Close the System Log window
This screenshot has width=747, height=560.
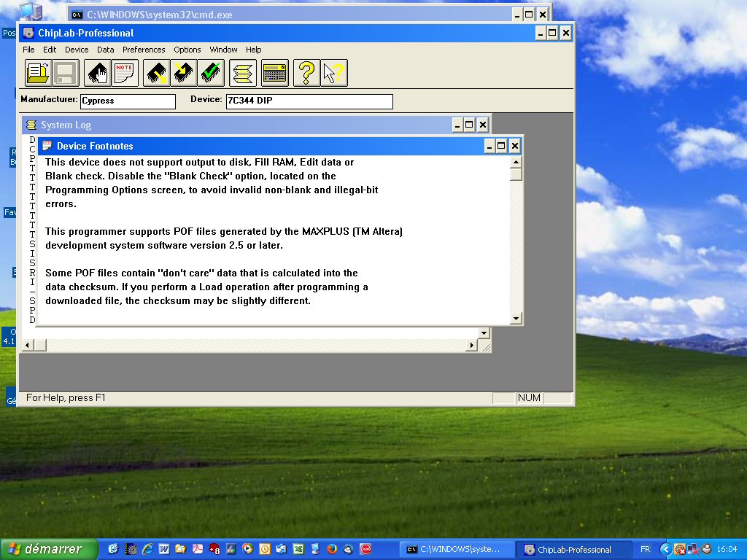pyautogui.click(x=483, y=125)
